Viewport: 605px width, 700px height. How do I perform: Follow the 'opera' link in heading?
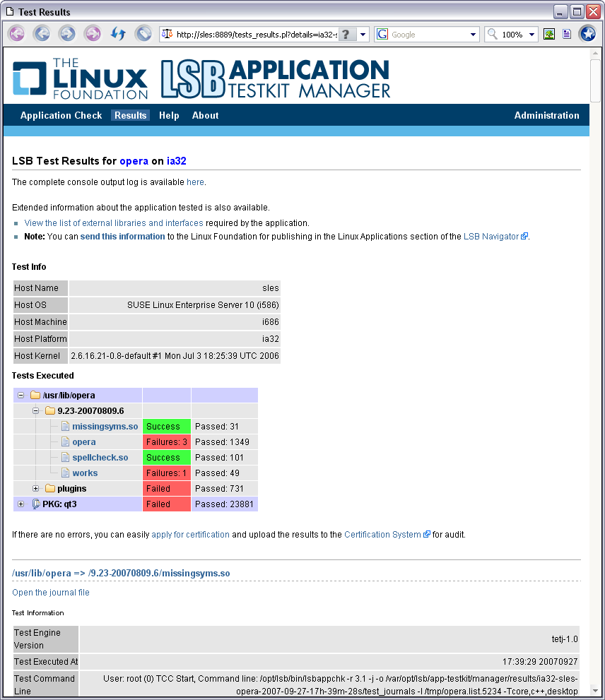134,161
